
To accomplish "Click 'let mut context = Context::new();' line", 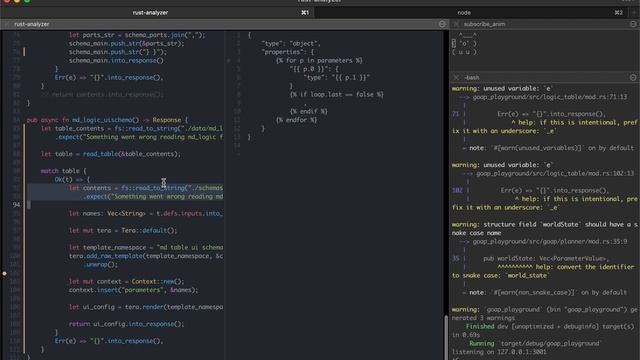I will pos(127,281).
